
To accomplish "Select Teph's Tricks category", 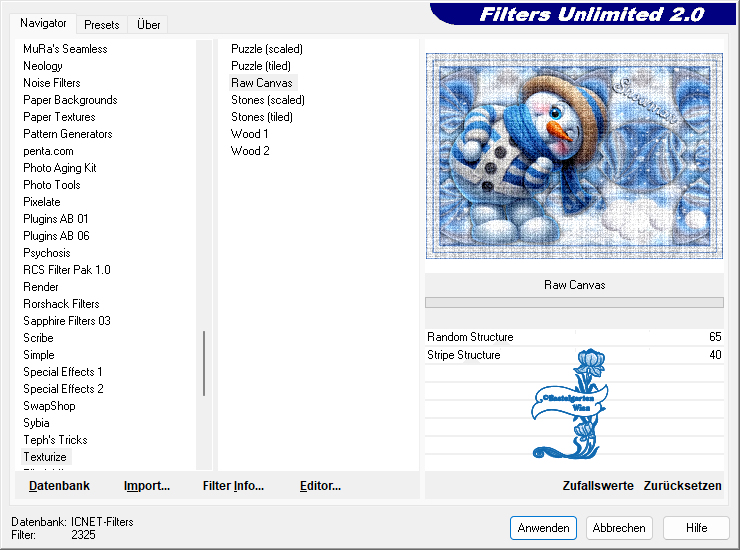I will (x=56, y=440).
